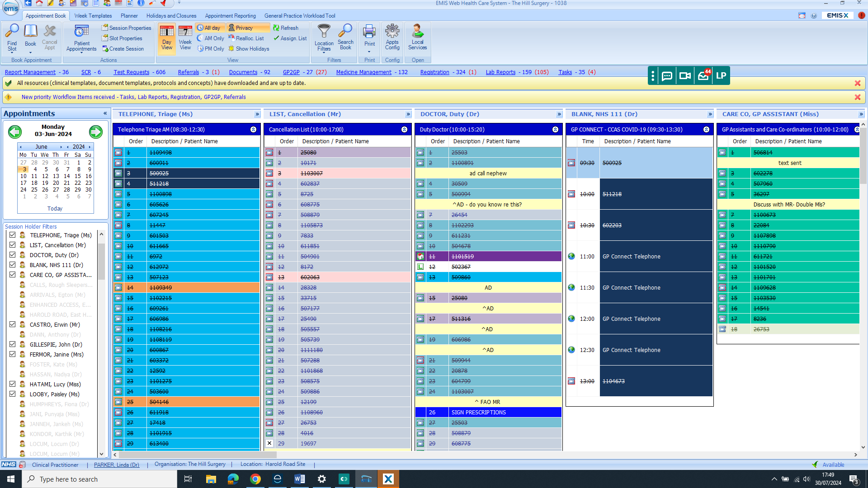
Task: Uncheck HATAMI, Lucy (Miss) filter
Action: [x=13, y=384]
